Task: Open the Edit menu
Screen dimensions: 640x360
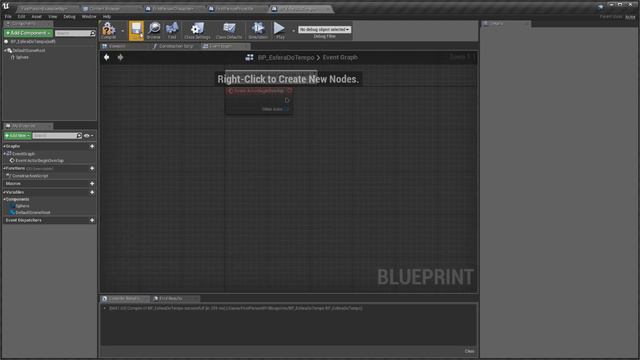Action: click(x=21, y=17)
